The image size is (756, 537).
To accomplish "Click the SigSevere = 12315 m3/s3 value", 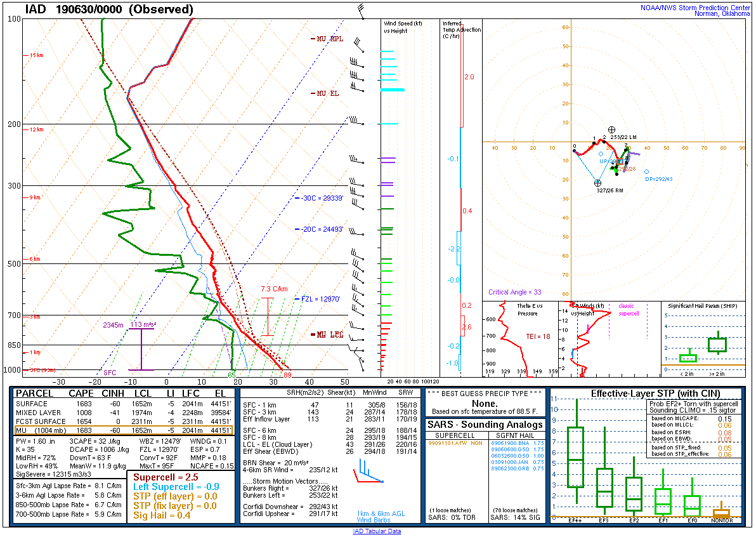I will pos(53,474).
